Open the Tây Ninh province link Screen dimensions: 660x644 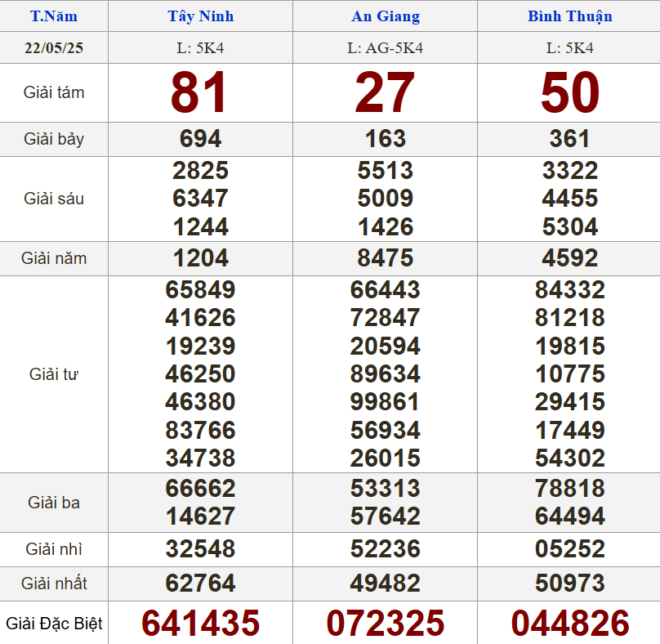200,16
